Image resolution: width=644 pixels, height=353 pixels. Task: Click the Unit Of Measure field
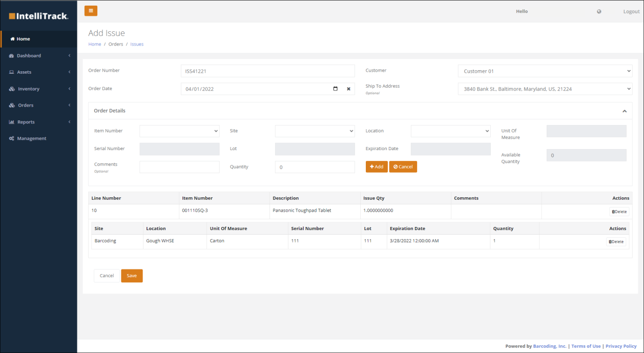click(x=587, y=131)
